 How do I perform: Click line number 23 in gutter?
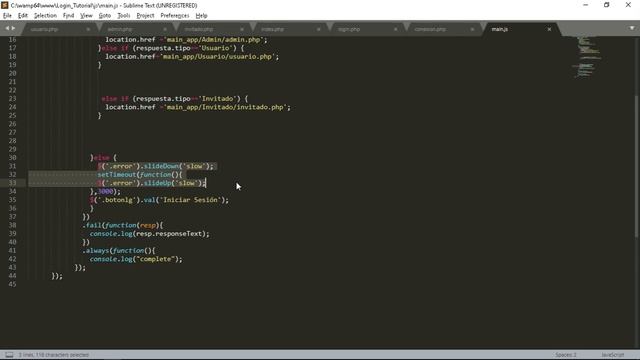tap(12, 99)
